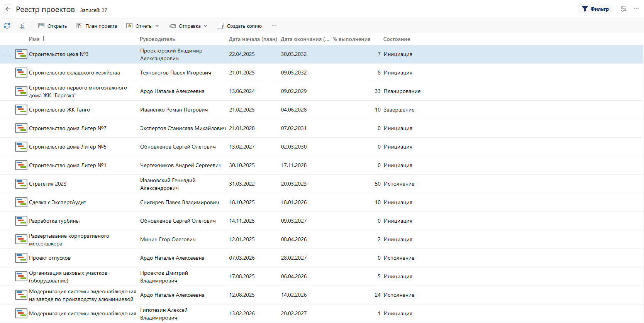The width and height of the screenshot is (644, 323).
Task: Refresh the project list
Action: (7, 26)
